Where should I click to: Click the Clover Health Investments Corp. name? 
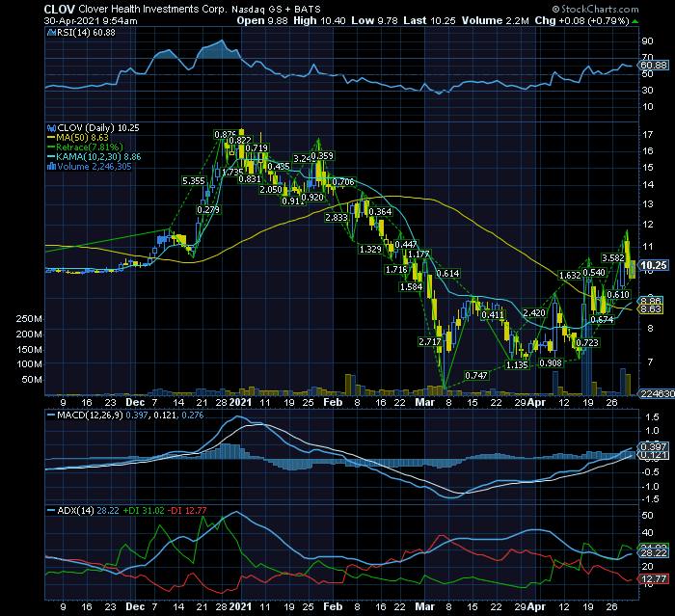point(152,9)
